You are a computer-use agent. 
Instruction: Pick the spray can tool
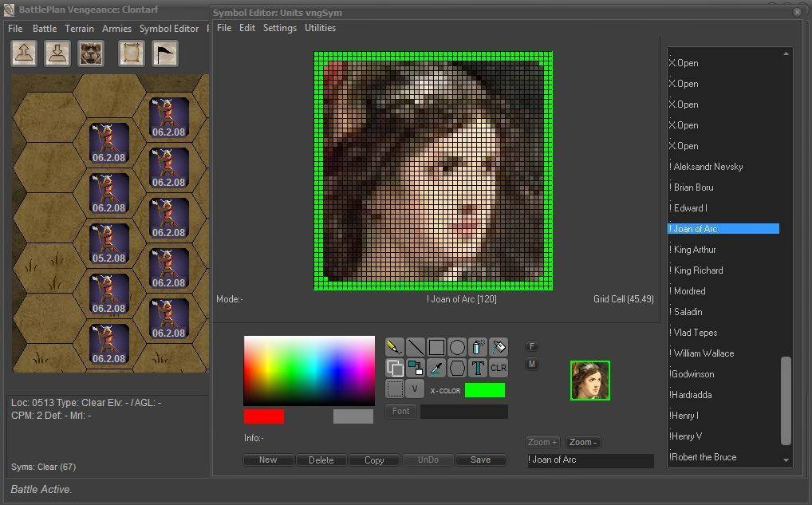[478, 347]
